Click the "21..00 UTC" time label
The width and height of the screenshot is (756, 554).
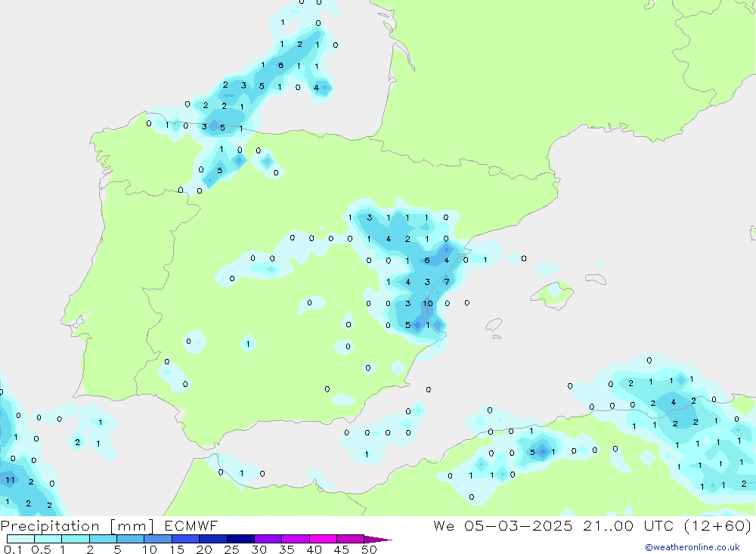point(628,525)
